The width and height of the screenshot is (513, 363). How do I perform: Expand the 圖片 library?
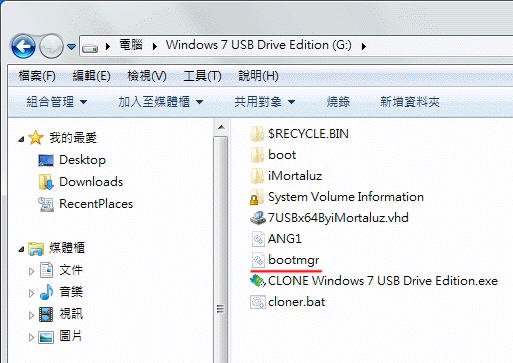[x=31, y=337]
